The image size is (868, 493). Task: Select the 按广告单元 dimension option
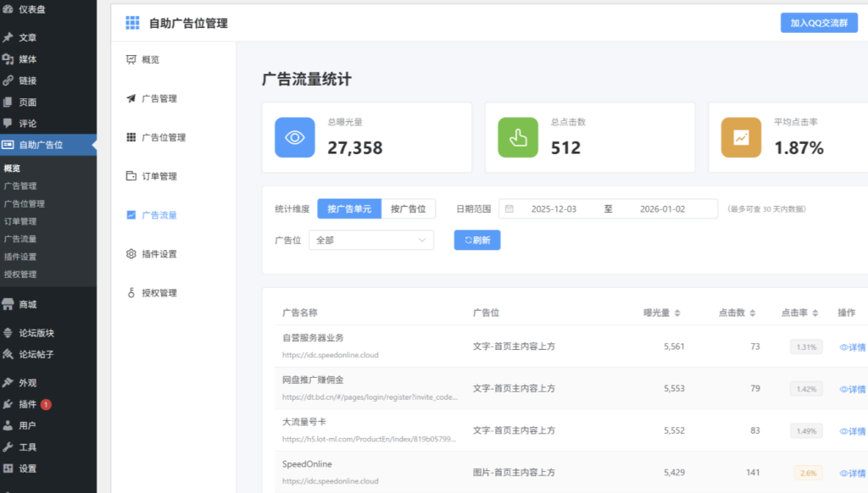tap(351, 208)
